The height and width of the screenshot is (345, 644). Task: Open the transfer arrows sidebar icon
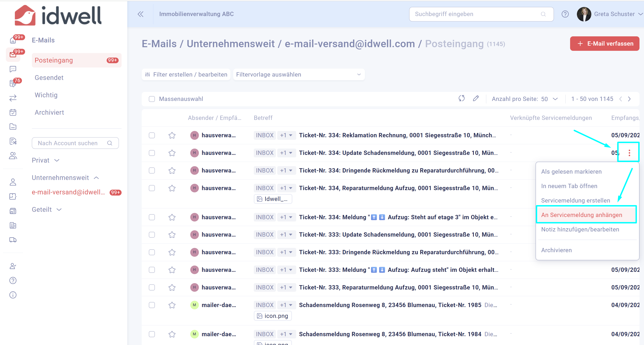13,98
